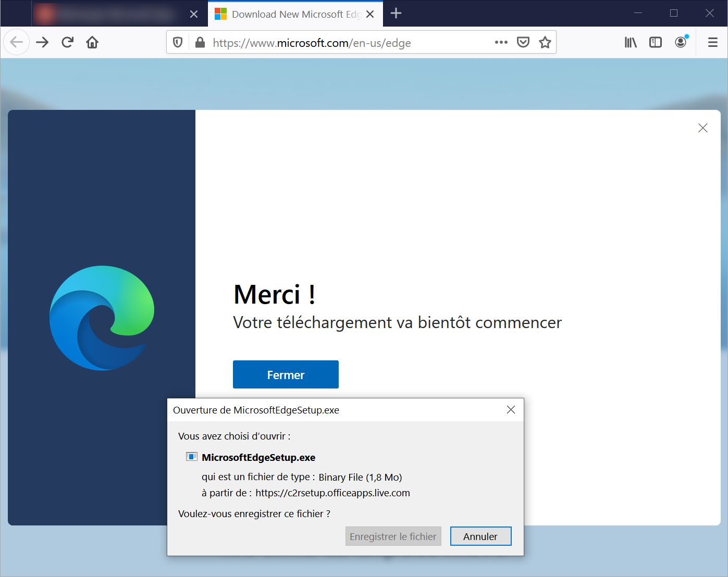Open the tracking protection shield
Viewport: 728px width, 577px height.
coord(178,42)
